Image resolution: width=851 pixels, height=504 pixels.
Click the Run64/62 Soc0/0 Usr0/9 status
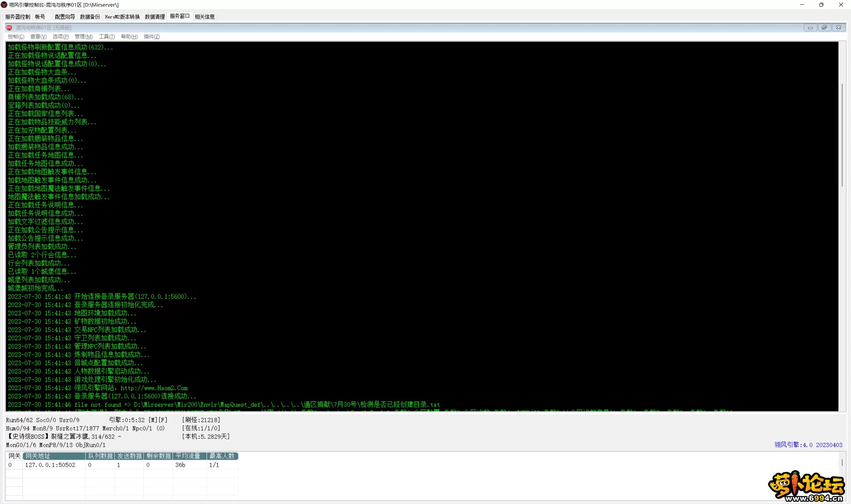pyautogui.click(x=43, y=420)
